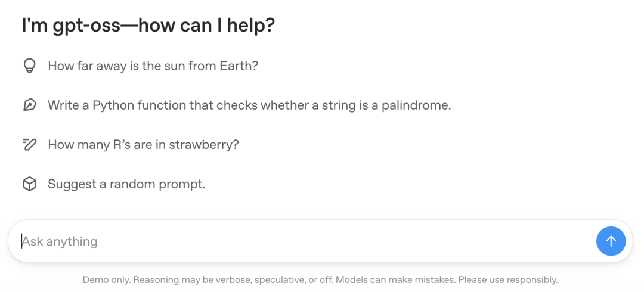Select 'Suggest a random prompt.' option

[126, 184]
